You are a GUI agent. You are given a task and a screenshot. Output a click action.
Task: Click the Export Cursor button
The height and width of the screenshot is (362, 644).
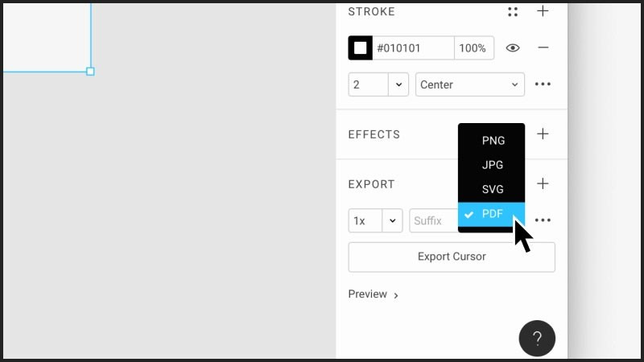click(x=452, y=257)
